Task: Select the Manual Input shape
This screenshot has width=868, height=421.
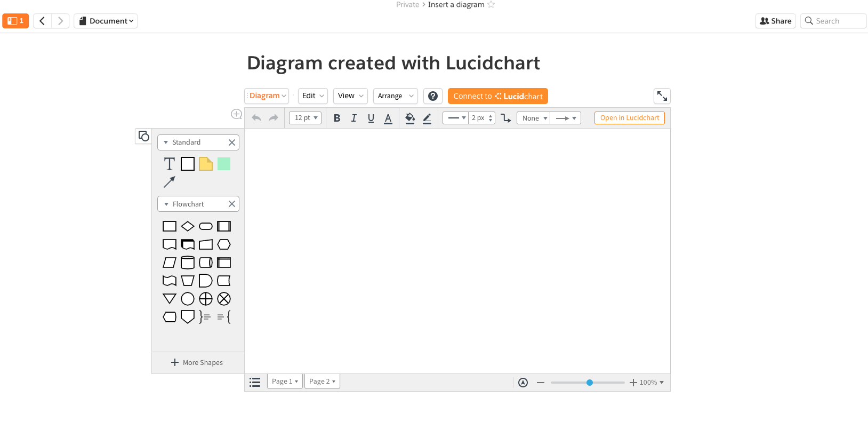Action: pos(206,244)
